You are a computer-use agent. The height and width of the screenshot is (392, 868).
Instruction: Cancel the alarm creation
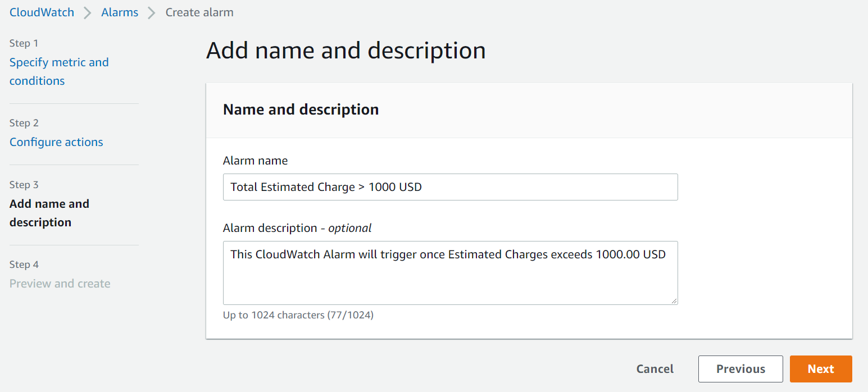655,369
